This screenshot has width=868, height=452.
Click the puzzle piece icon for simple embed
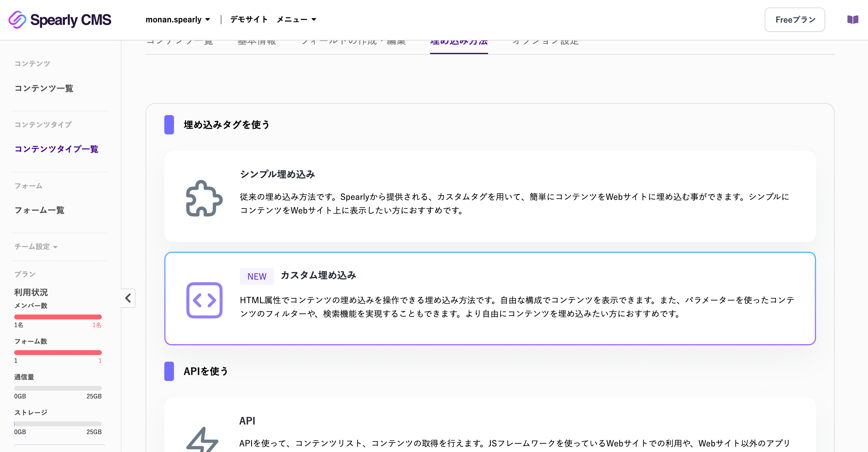tap(204, 198)
